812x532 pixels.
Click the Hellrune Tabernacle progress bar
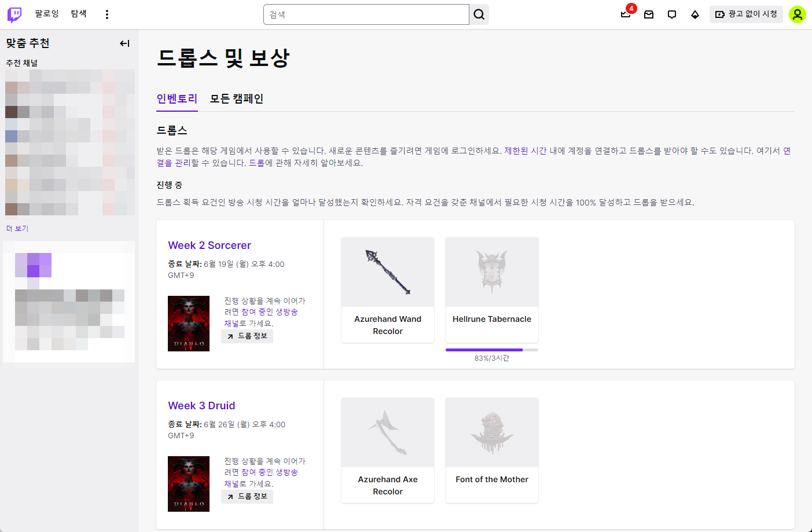pyautogui.click(x=492, y=350)
